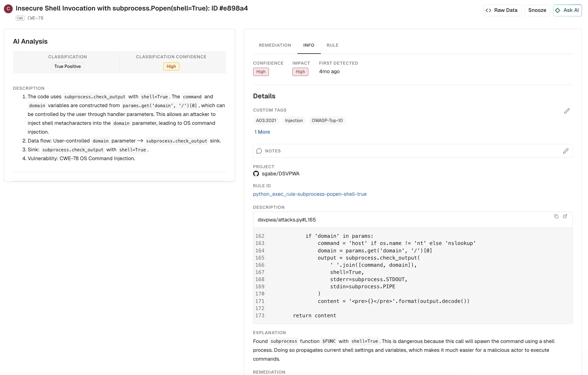588x375 pixels.
Task: Open the sgabe/DSVPWA project
Action: 280,173
